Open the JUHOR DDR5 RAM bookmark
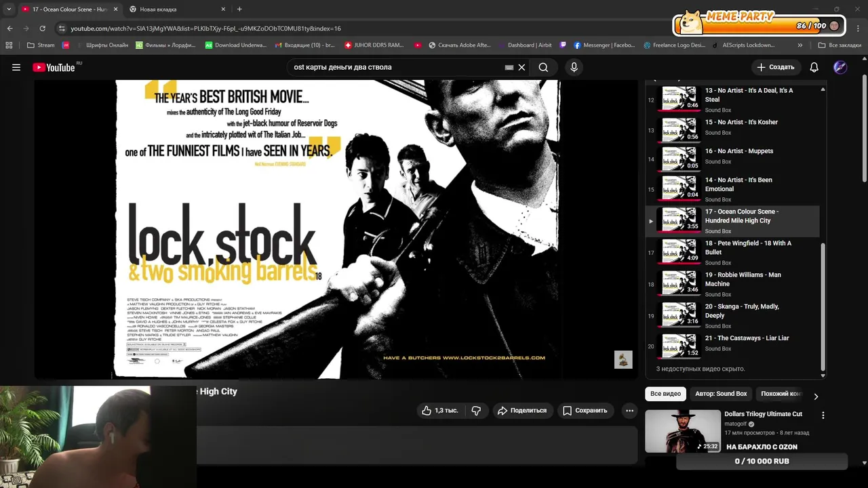 coord(374,45)
